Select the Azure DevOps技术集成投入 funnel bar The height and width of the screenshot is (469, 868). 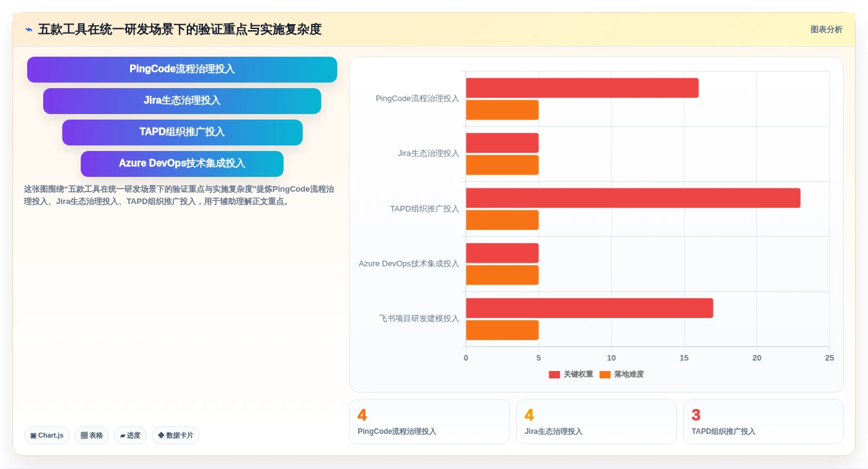[x=182, y=163]
